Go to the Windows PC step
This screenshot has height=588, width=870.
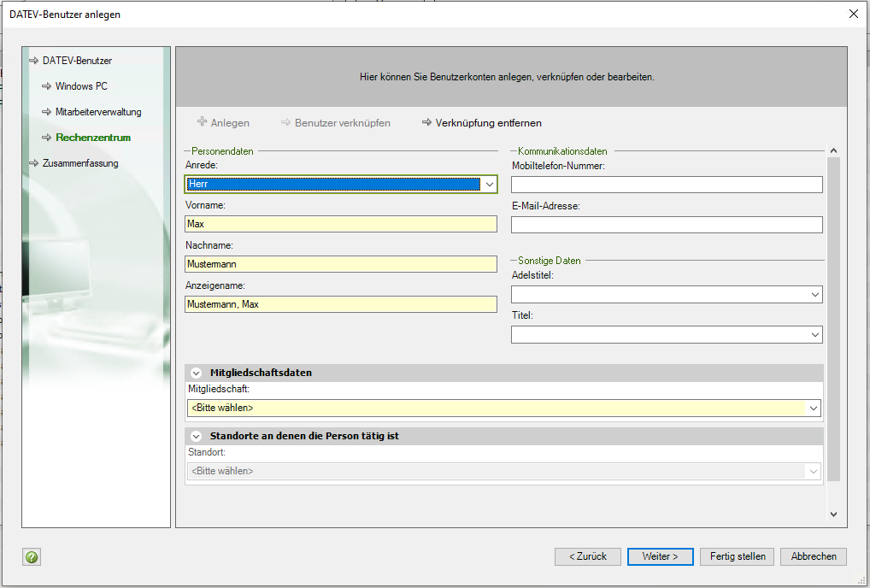pos(81,86)
